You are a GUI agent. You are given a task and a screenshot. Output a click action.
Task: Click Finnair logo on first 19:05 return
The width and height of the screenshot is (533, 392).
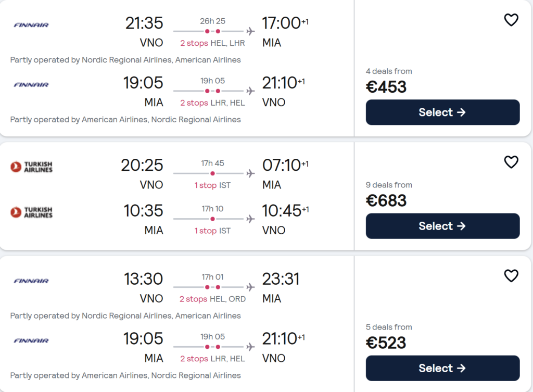click(31, 84)
